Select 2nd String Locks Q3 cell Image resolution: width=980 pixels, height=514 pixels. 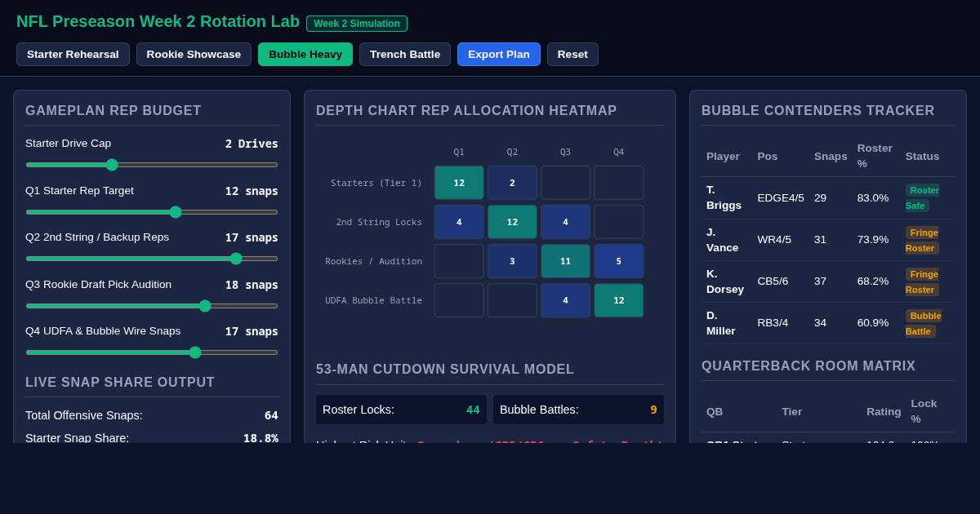point(565,222)
